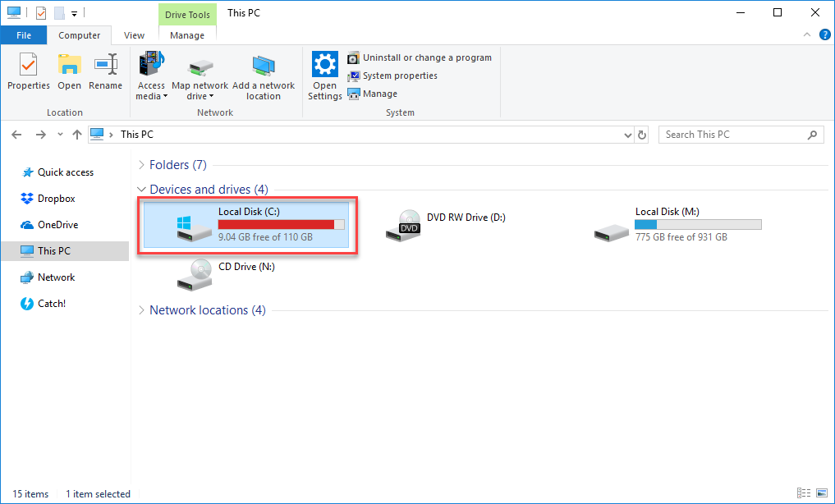
Task: Click quick access toolbar Properties checkmark icon
Action: click(41, 13)
